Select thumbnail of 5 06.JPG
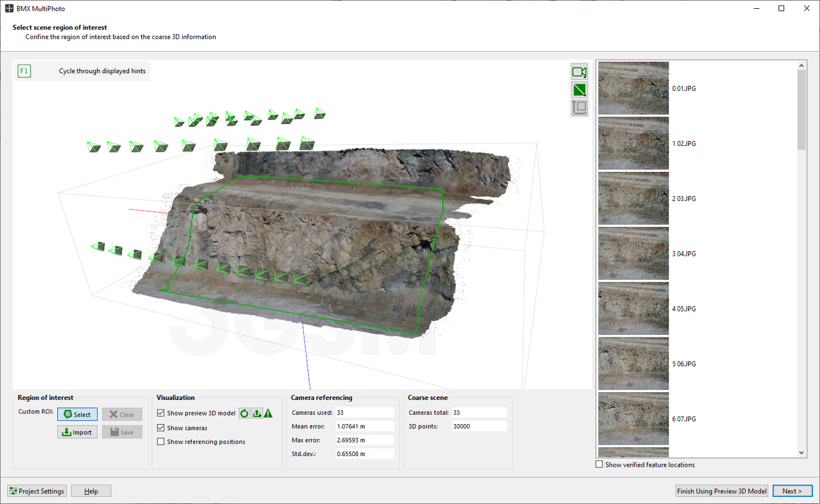This screenshot has height=504, width=820. [x=633, y=363]
